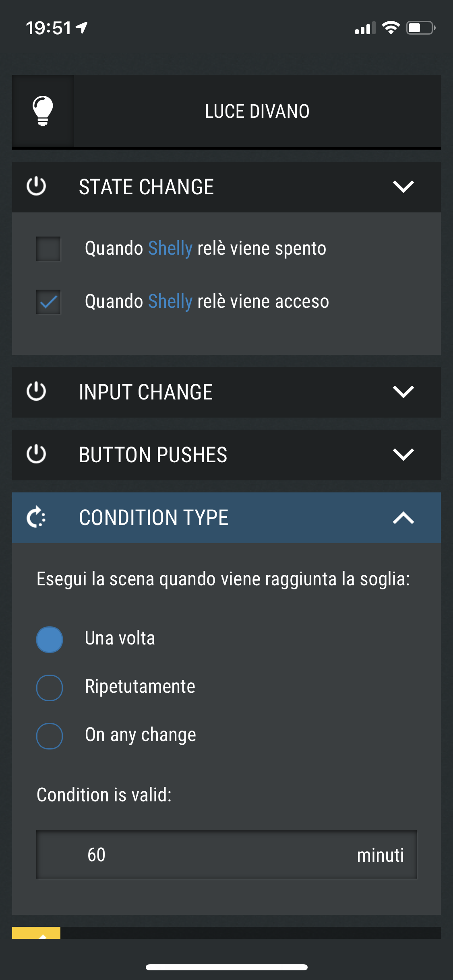
Task: Expand the Button Pushes section chevron
Action: pyautogui.click(x=403, y=455)
